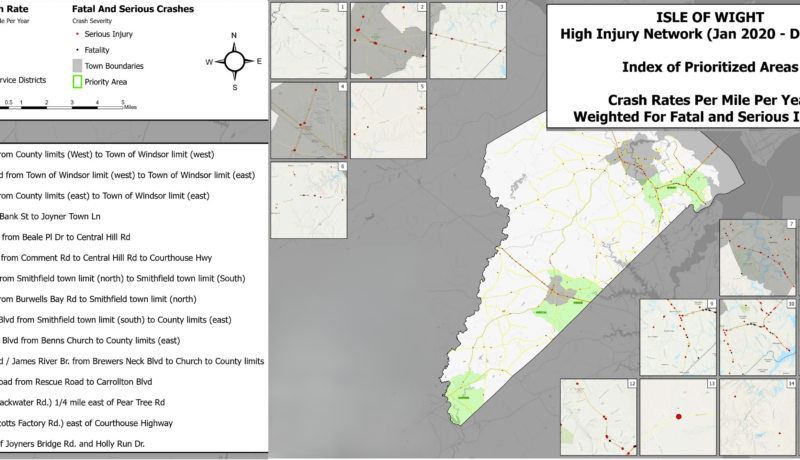Image resolution: width=800 pixels, height=460 pixels.
Task: Select inset map number 10
Action: [x=758, y=335]
